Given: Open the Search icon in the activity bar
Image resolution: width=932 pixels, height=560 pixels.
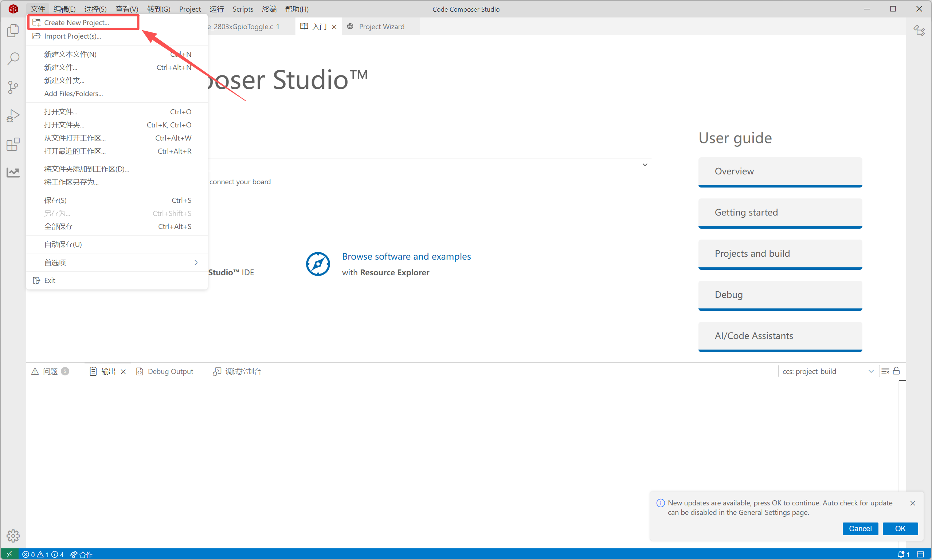Looking at the screenshot, I should tap(13, 59).
